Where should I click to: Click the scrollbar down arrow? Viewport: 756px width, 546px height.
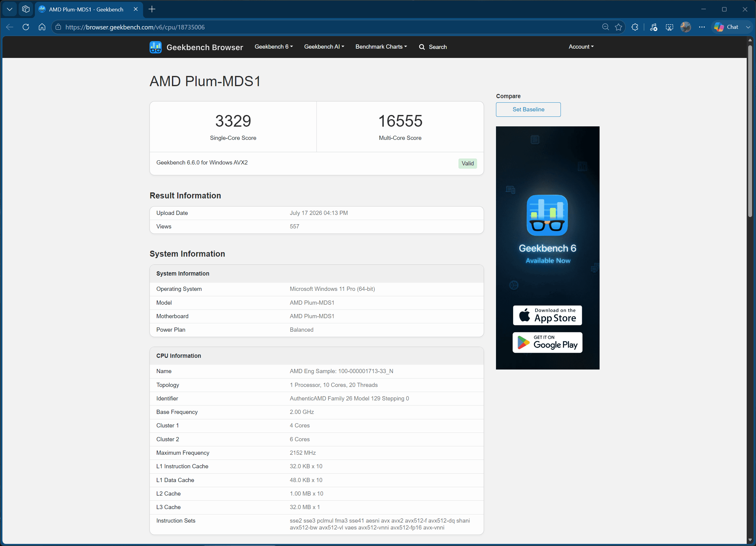click(x=750, y=540)
